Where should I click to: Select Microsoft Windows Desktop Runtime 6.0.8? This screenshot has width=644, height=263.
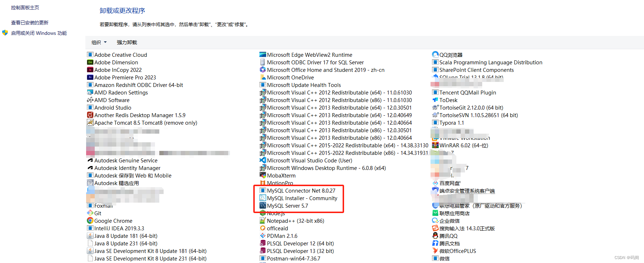pos(323,168)
